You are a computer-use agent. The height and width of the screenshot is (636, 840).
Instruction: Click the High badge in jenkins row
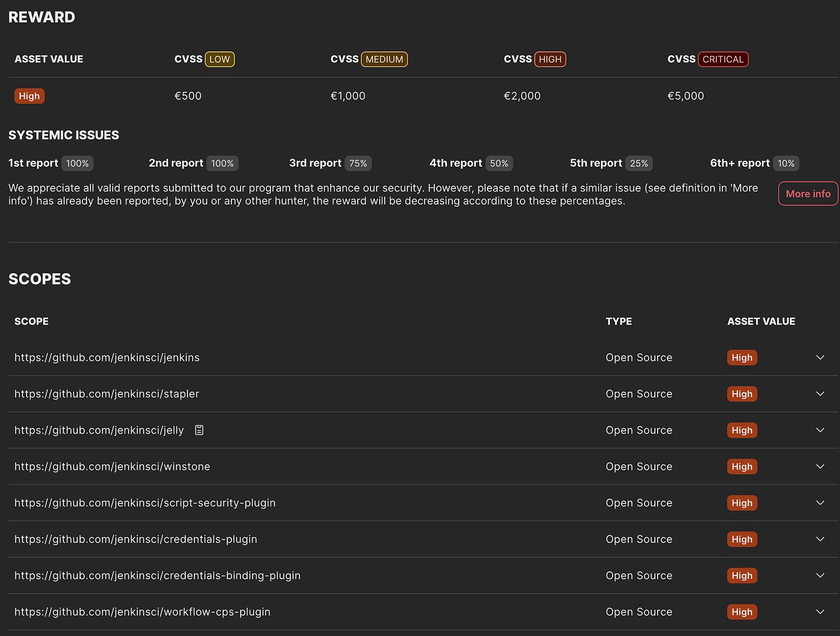(742, 357)
